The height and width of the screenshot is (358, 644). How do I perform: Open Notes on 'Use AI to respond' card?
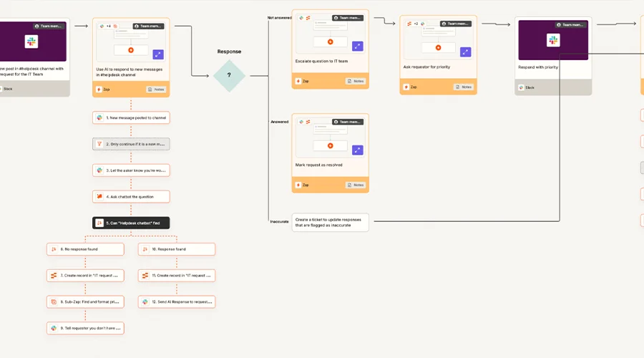tap(157, 89)
